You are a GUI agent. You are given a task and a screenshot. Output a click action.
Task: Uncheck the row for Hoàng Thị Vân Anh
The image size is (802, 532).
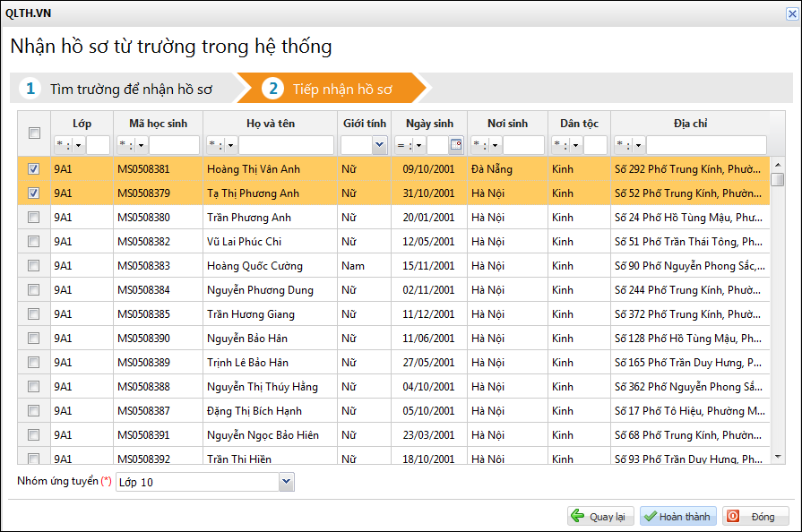point(34,168)
